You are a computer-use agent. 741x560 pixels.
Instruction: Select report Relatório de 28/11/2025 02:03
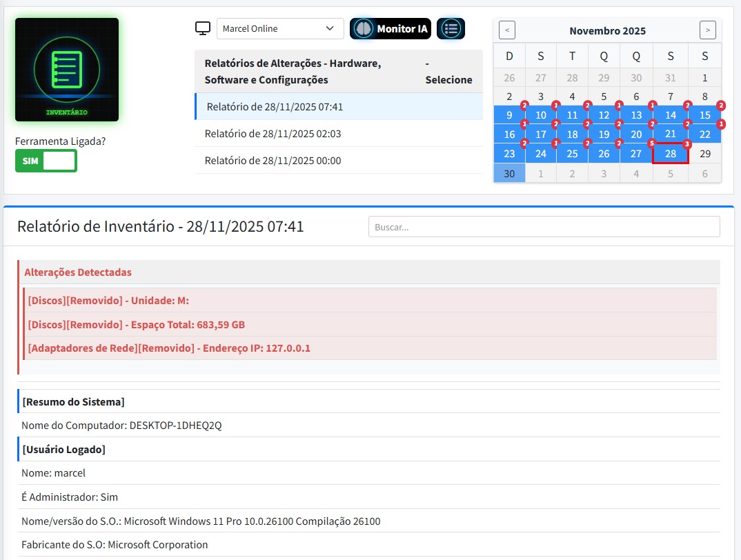[x=273, y=134]
